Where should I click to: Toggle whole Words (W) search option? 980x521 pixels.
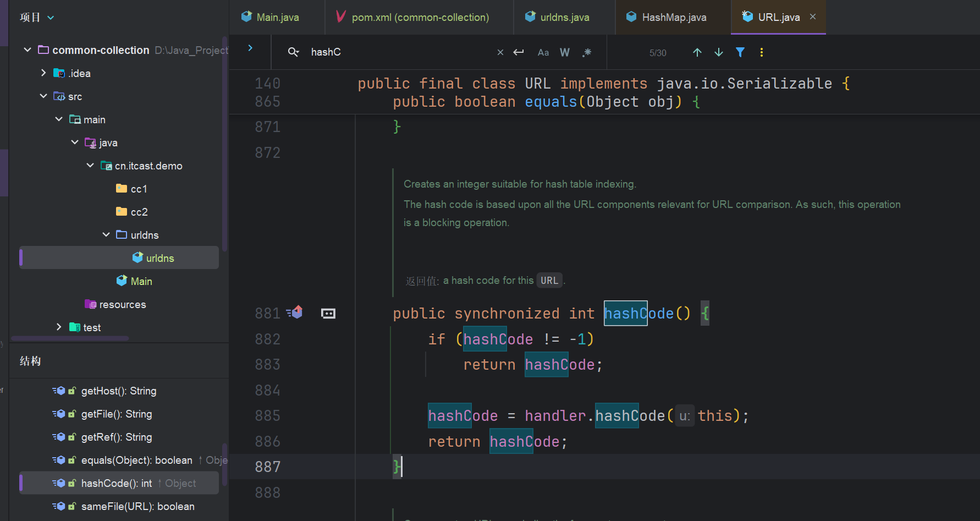564,52
